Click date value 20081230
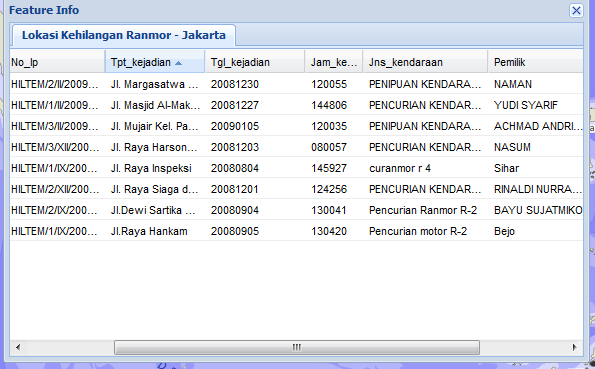This screenshot has height=369, width=595. [x=235, y=84]
